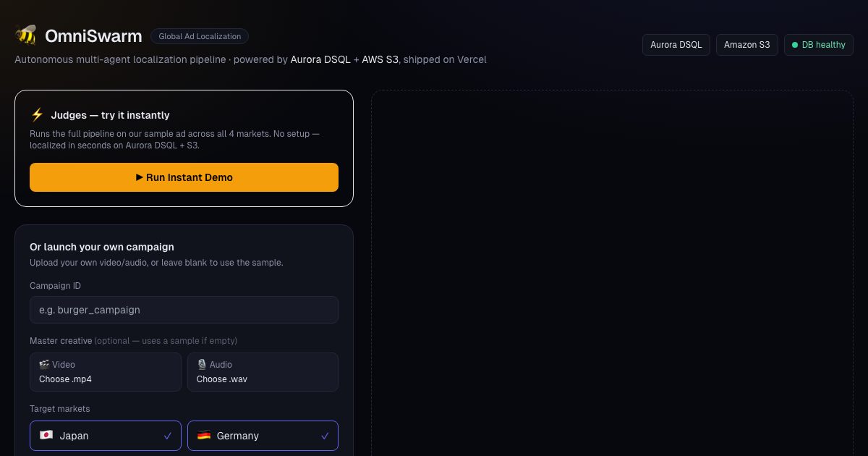Uncheck the checkmark on Germany market
The image size is (868, 456).
tap(325, 436)
